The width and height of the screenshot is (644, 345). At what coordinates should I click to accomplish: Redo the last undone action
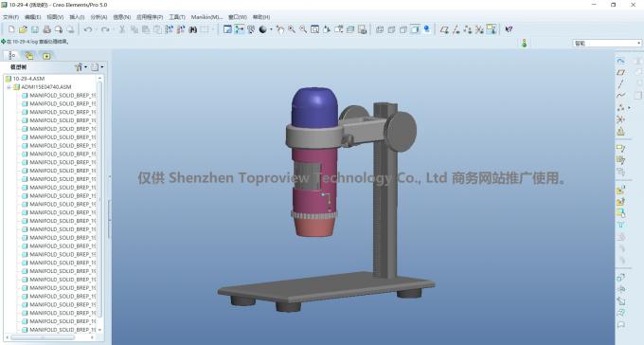click(105, 29)
